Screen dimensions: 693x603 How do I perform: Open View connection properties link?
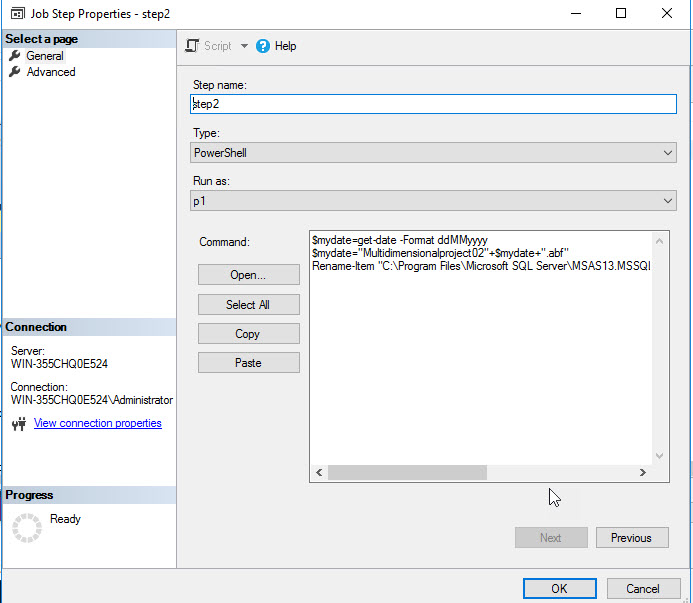coord(98,423)
